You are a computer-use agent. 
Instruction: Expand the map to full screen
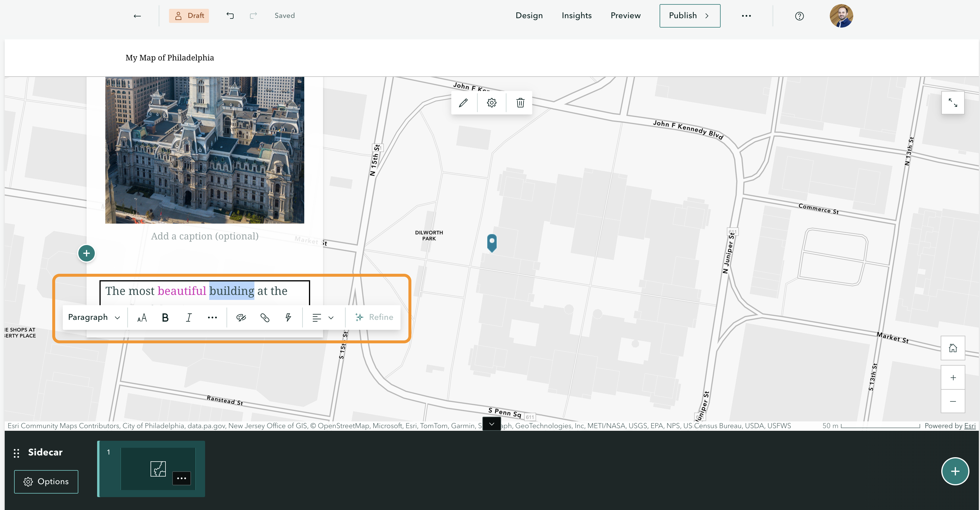[953, 102]
